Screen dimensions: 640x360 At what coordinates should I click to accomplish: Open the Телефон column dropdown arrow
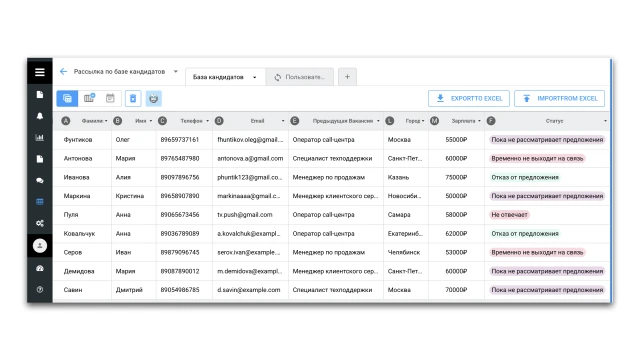[x=207, y=121]
